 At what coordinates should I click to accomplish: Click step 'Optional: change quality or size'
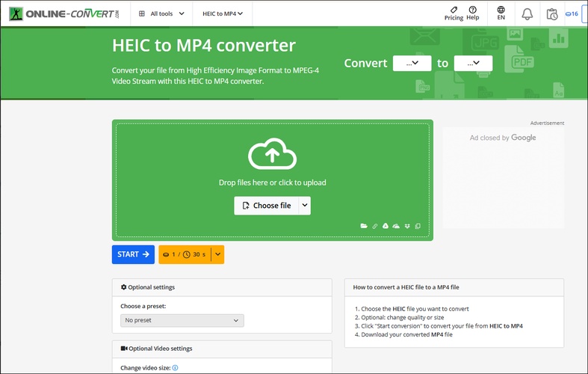pos(403,317)
